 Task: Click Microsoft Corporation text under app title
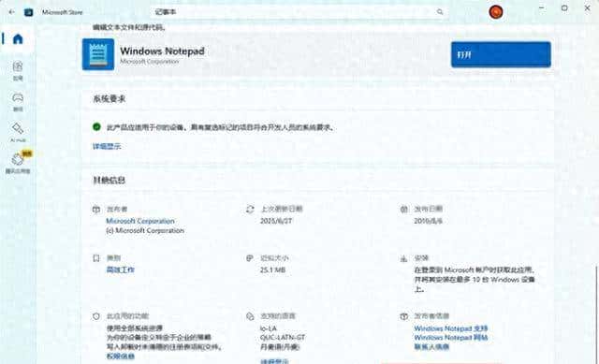coord(150,62)
